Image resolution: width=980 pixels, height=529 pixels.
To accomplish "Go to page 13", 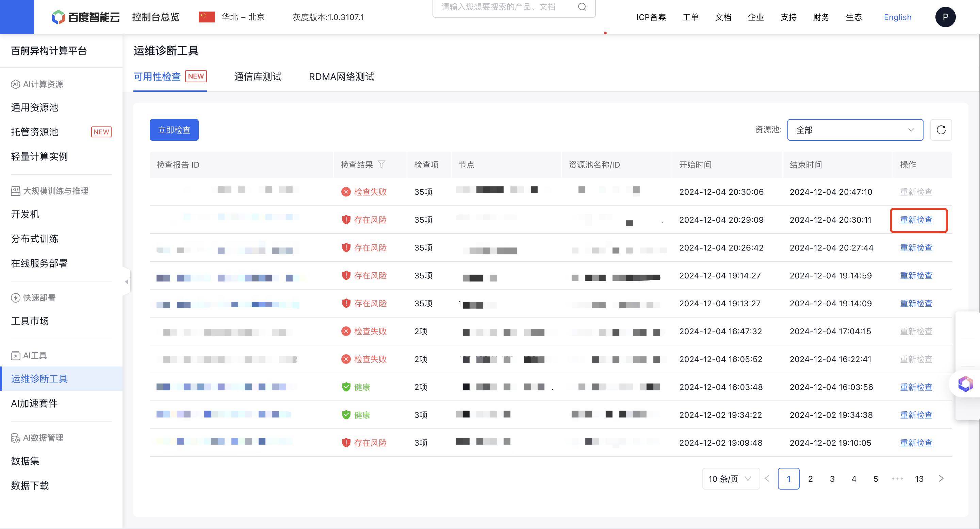I will pyautogui.click(x=919, y=478).
